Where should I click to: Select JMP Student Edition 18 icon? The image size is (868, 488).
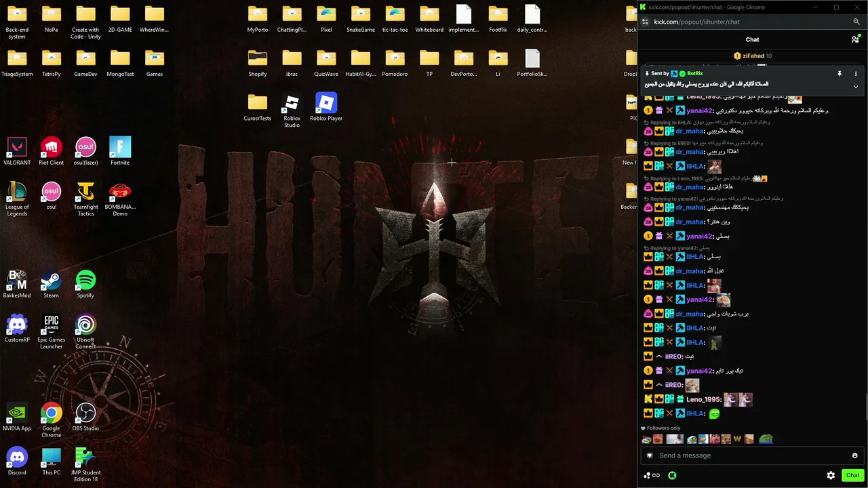85,464
